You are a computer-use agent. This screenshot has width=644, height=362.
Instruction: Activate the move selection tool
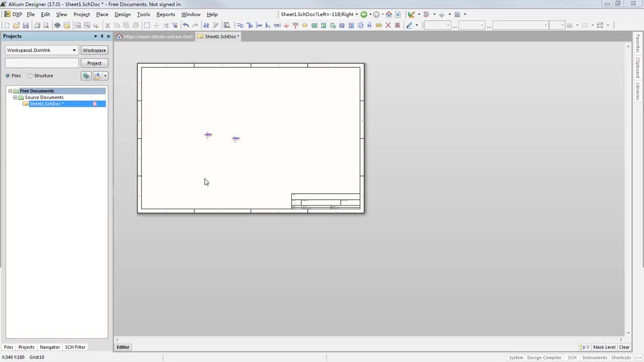[156, 25]
